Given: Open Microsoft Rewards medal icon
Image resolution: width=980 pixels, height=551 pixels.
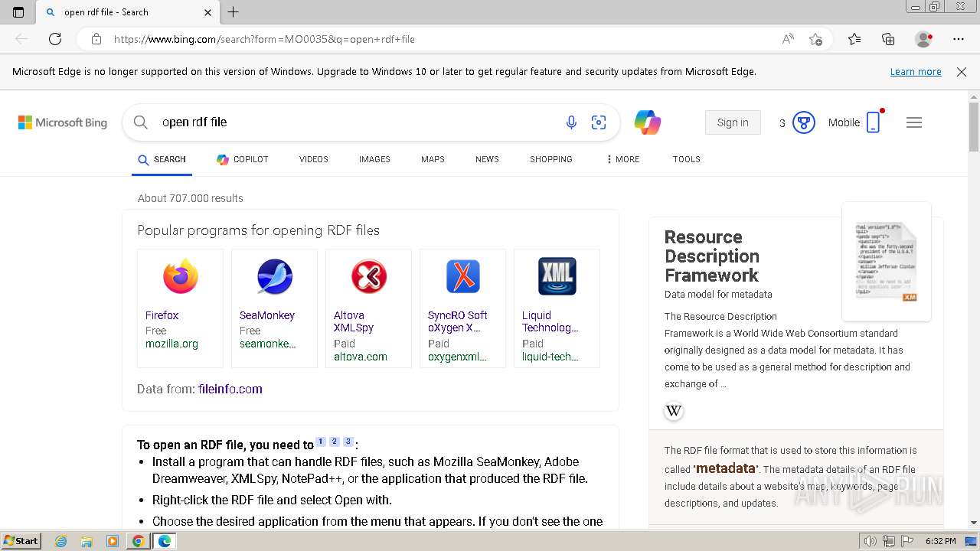Looking at the screenshot, I should pos(803,122).
